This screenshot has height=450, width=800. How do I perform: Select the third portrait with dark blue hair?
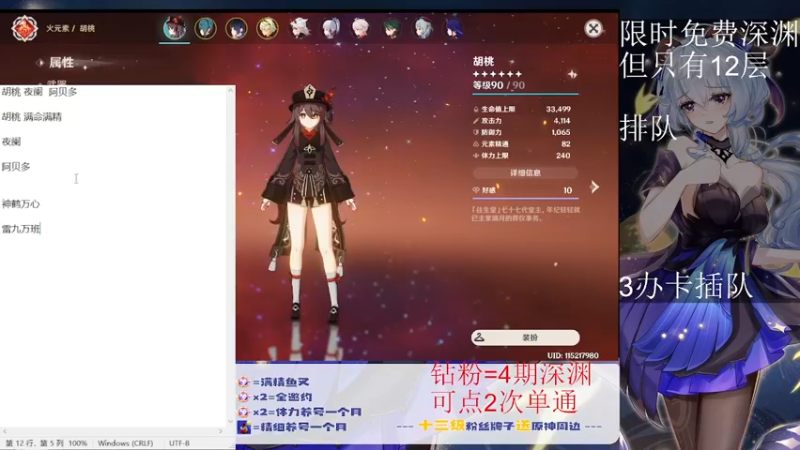237,28
